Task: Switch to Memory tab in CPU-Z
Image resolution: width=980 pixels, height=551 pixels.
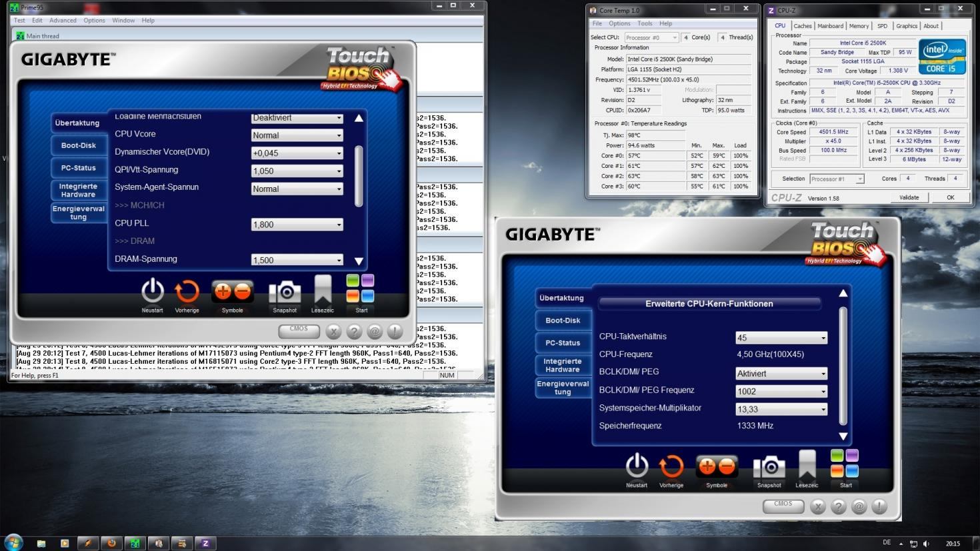Action: [x=859, y=26]
